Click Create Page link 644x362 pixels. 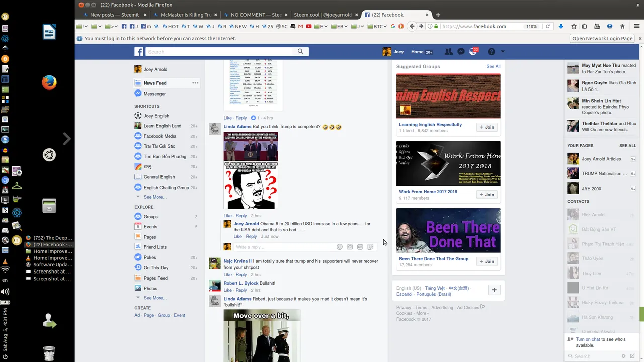click(x=149, y=315)
